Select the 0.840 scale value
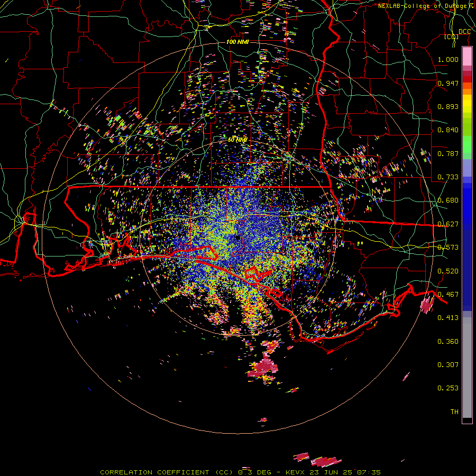 pos(448,130)
